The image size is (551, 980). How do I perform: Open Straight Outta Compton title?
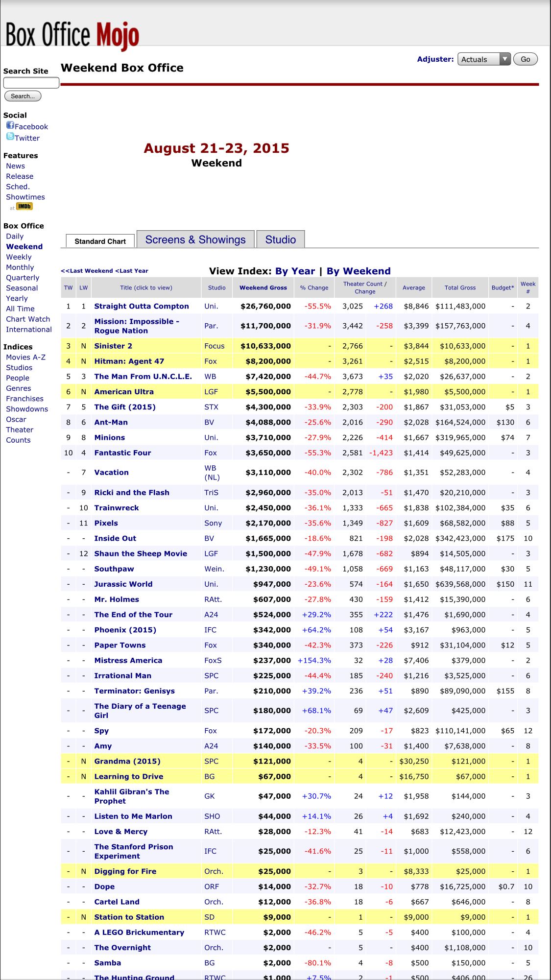(x=142, y=306)
